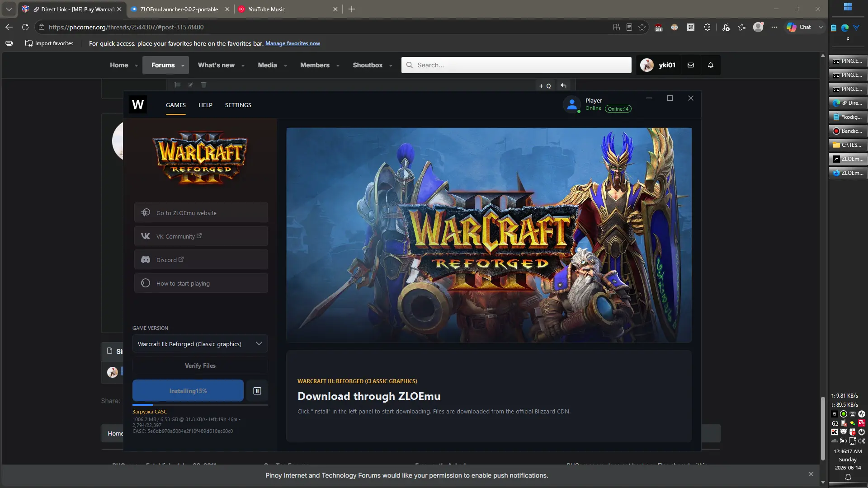Image resolution: width=868 pixels, height=488 pixels.
Task: Open the ZLOEmu launcher W logo
Action: (138, 105)
